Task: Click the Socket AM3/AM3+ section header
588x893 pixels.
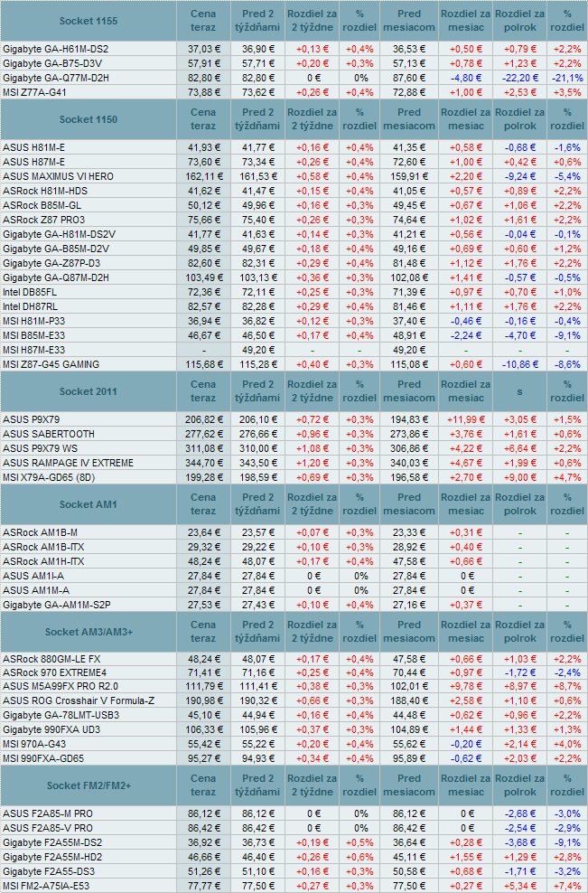Action: pyautogui.click(x=89, y=632)
